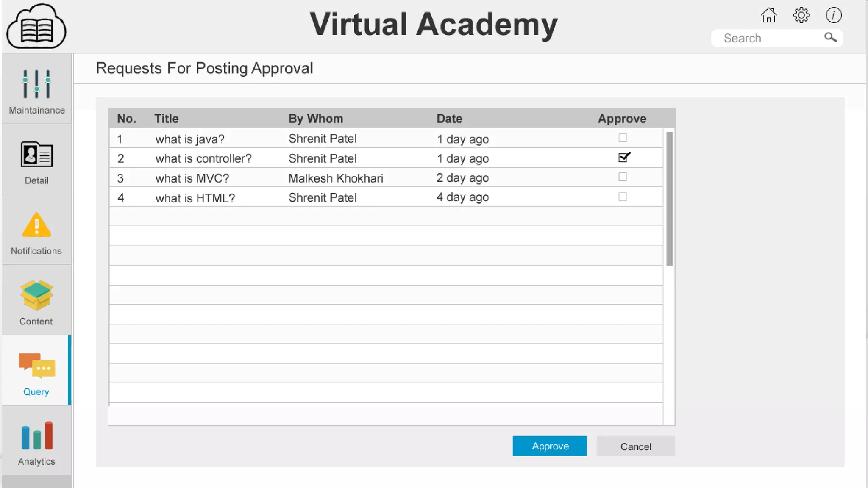Check approve box for 'what is HTML?'

pyautogui.click(x=622, y=197)
